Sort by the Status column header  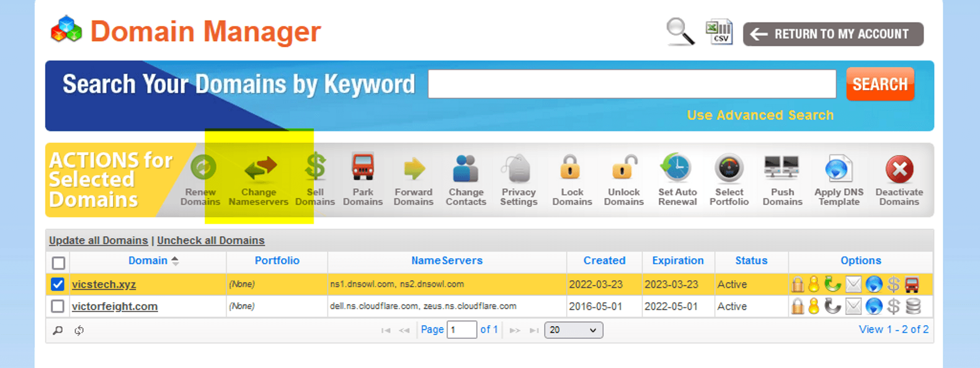pos(751,261)
